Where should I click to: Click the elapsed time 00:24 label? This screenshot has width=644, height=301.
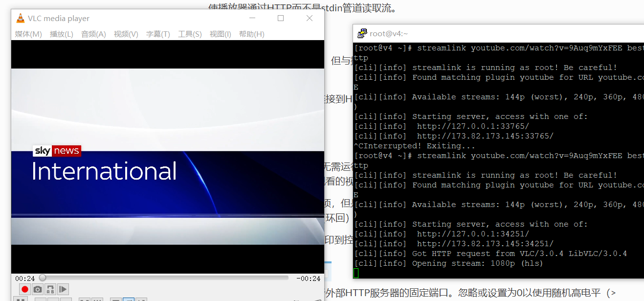(x=25, y=278)
